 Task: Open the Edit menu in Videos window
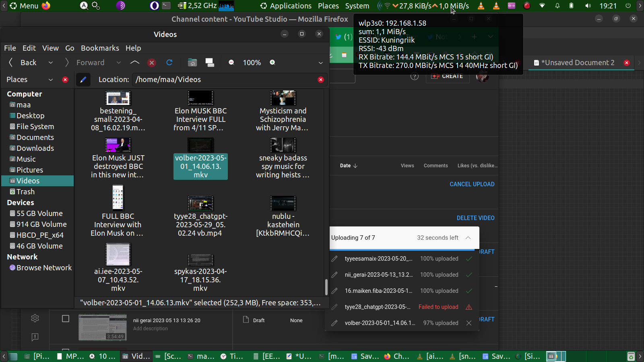point(29,48)
